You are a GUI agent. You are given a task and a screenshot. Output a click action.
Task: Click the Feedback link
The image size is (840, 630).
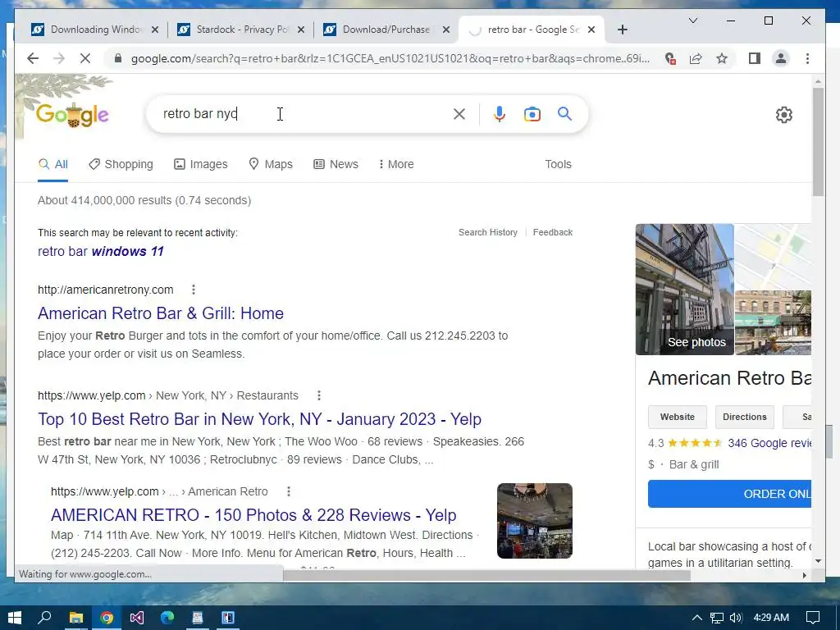coord(552,232)
